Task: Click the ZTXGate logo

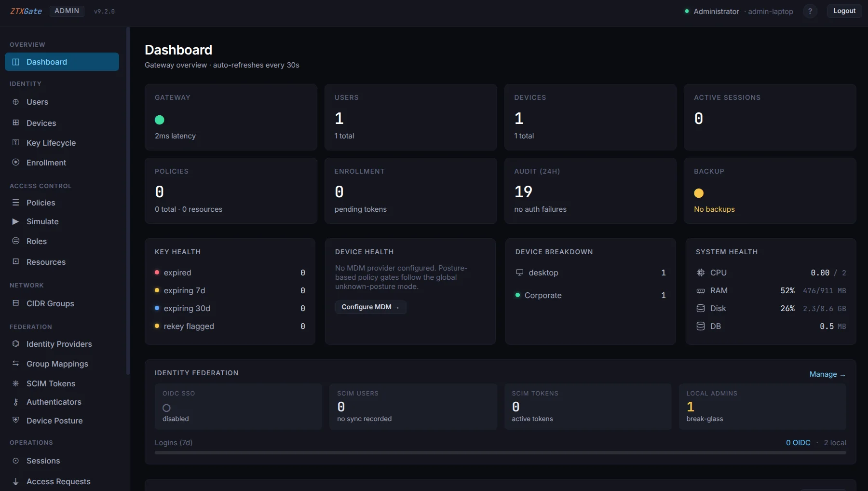Action: 26,11
